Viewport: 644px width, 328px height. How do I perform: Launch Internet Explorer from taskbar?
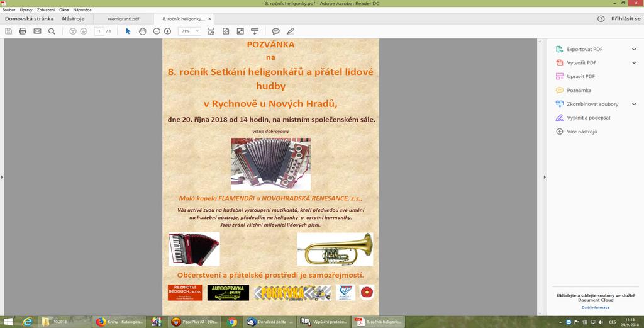[x=28, y=322]
